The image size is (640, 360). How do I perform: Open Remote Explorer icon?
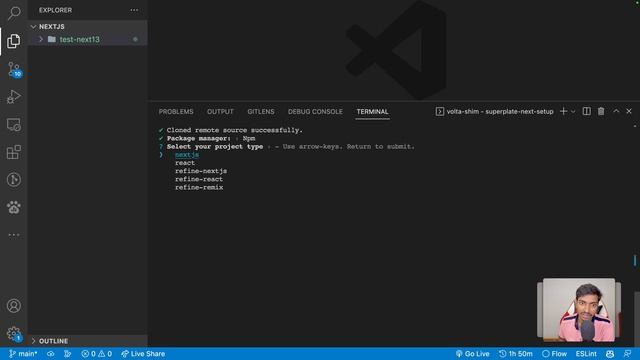[13, 124]
